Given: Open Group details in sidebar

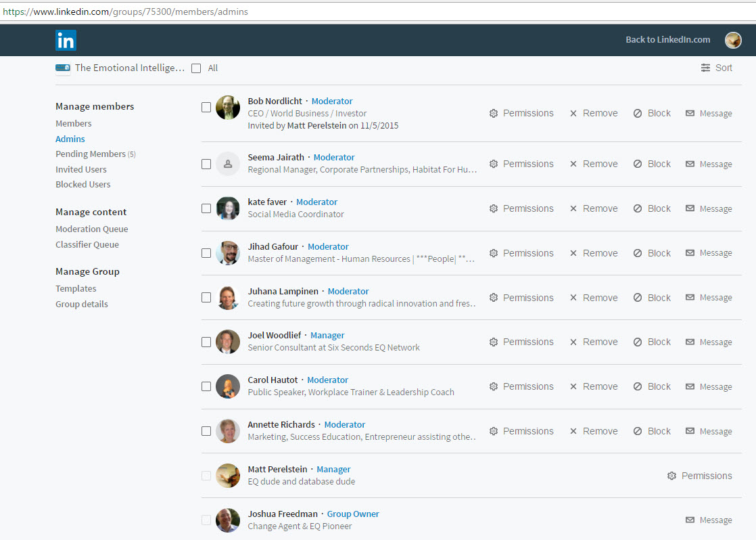Looking at the screenshot, I should point(82,305).
